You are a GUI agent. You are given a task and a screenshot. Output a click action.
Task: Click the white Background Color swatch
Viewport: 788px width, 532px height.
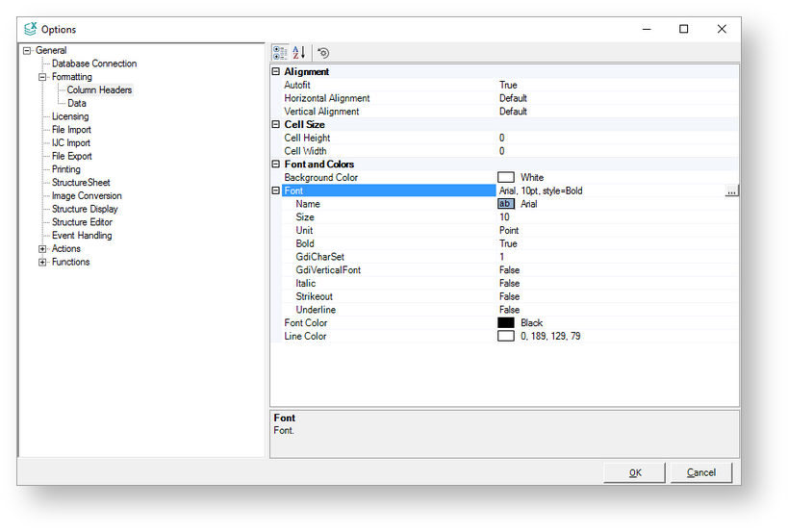click(x=506, y=178)
